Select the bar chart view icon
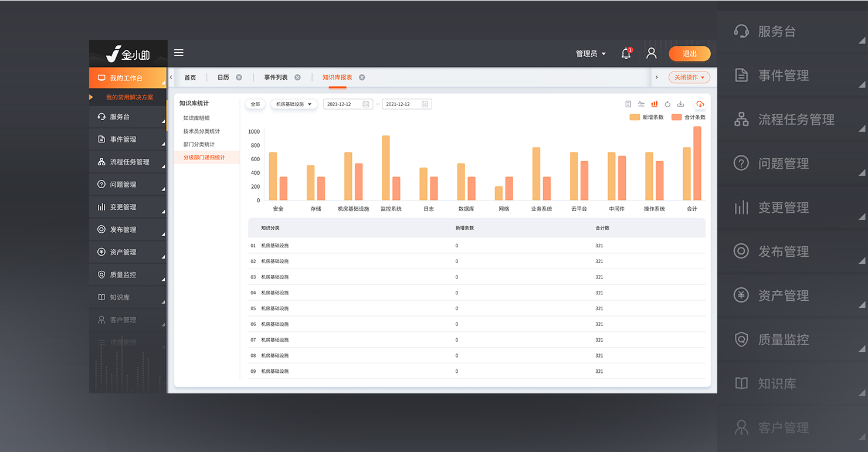 click(655, 104)
